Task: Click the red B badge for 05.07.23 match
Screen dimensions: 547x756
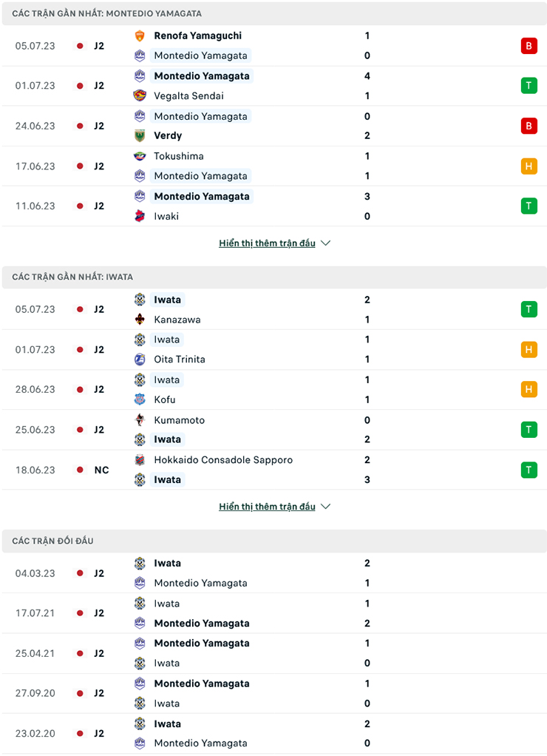Action: (x=529, y=46)
